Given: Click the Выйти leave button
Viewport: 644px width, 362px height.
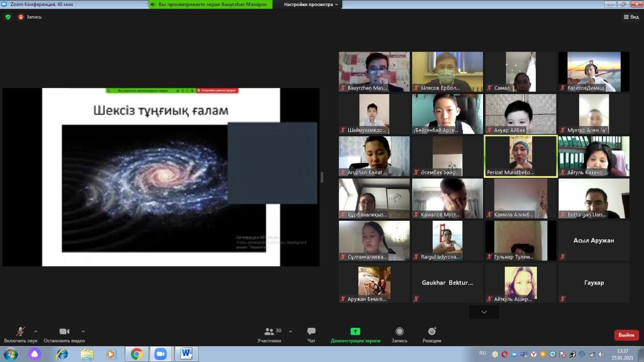Looking at the screenshot, I should click(626, 335).
